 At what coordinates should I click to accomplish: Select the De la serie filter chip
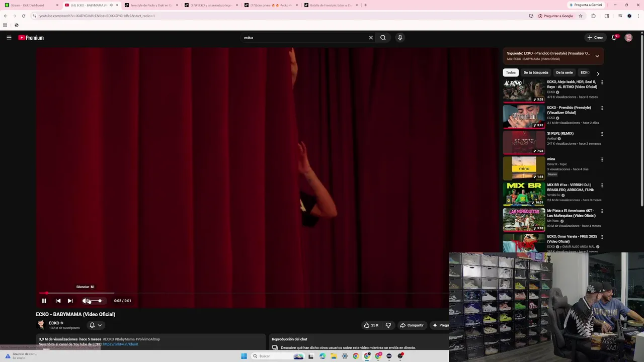[x=564, y=72]
